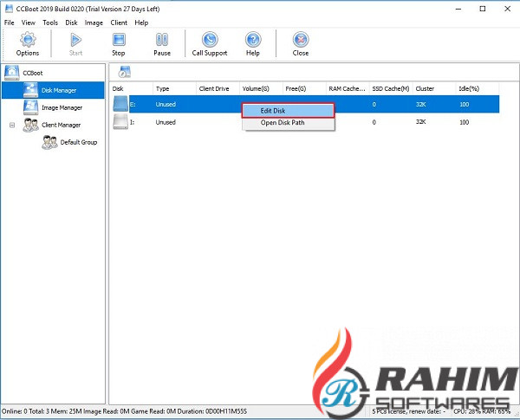520x420 pixels.
Task: Collapse the Client Manager tree node
Action: click(x=12, y=125)
